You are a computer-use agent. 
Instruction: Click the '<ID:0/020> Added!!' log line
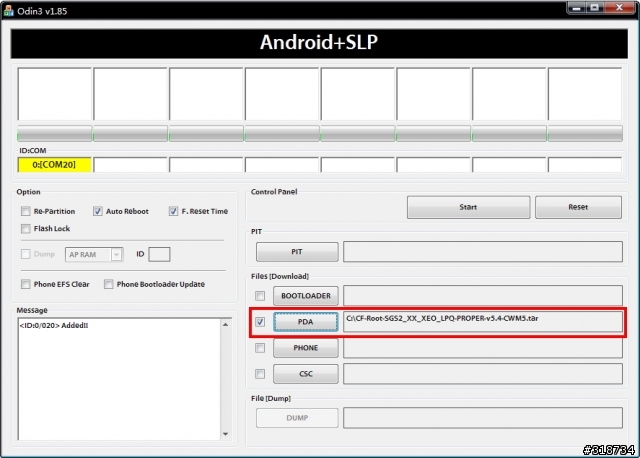(54, 325)
